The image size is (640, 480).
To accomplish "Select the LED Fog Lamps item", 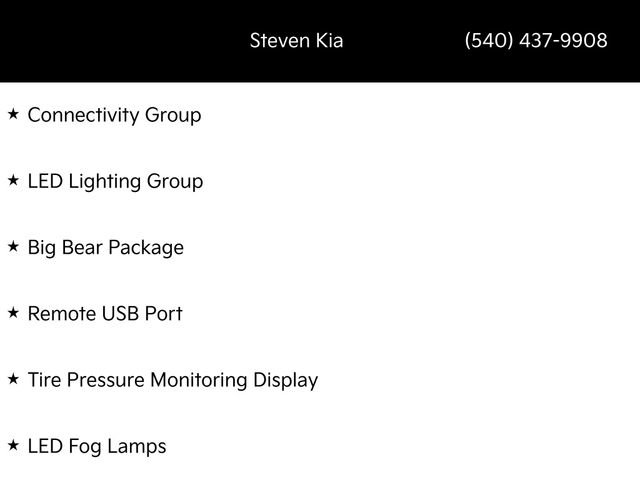I will click(97, 447).
